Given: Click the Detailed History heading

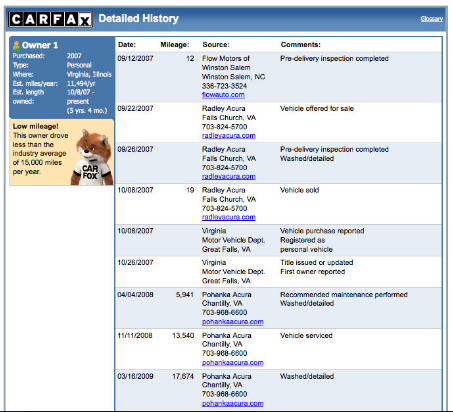Looking at the screenshot, I should [139, 19].
